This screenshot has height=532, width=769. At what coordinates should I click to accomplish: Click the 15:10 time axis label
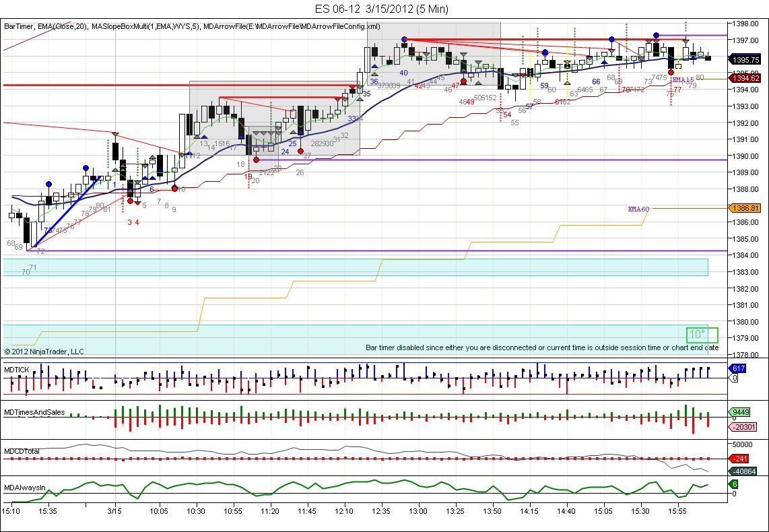click(x=11, y=511)
